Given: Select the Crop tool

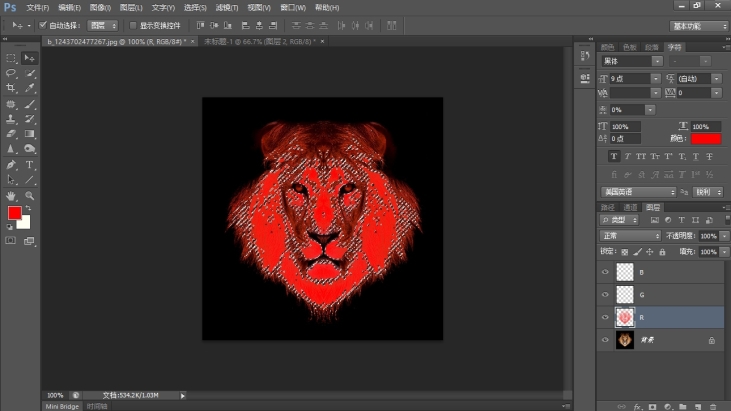Looking at the screenshot, I should point(11,89).
